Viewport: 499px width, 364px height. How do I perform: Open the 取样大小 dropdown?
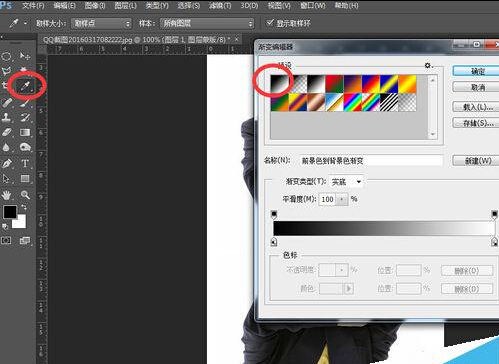(x=101, y=23)
